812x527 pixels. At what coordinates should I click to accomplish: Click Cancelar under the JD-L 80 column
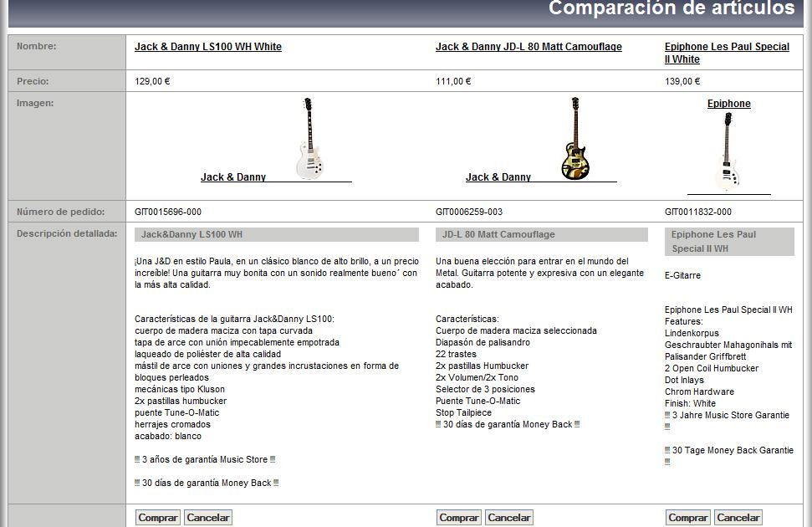click(508, 517)
